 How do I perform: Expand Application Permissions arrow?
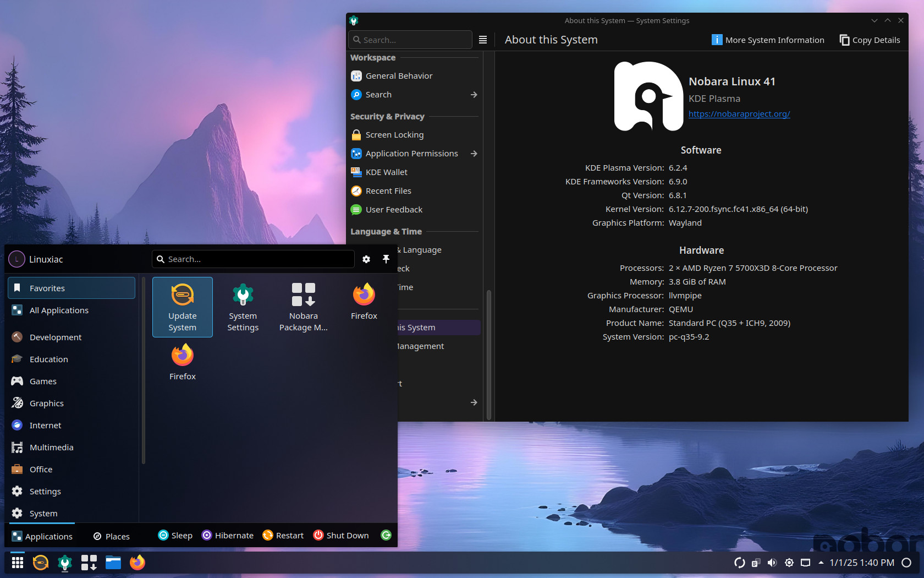tap(474, 154)
